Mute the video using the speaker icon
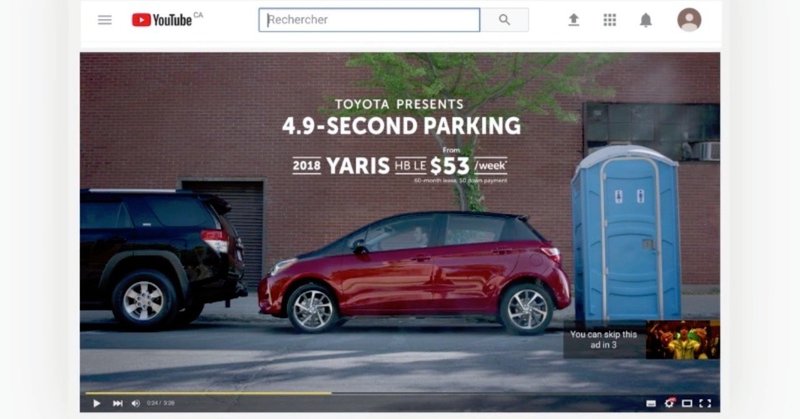Screen dimensions: 800x419 [x=136, y=403]
